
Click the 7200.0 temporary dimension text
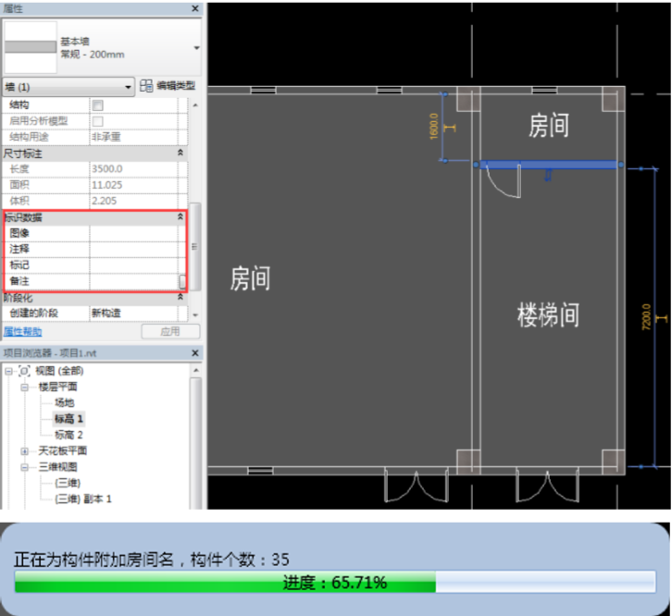coord(646,317)
